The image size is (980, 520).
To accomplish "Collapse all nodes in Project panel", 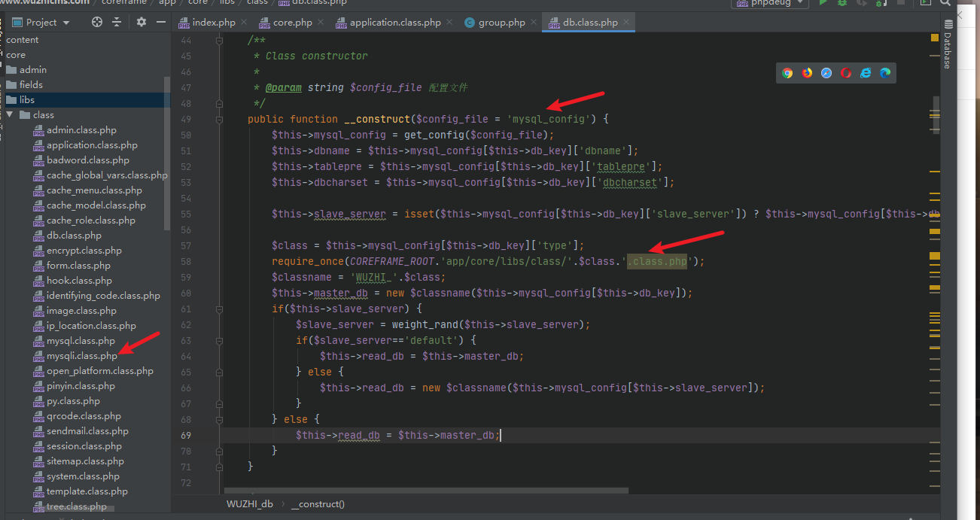I will coord(117,23).
